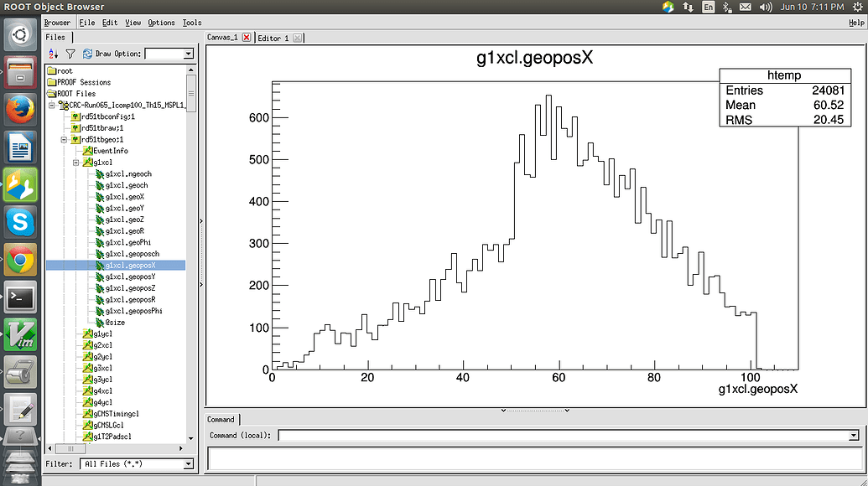Select the rd51tbconfig;1 tree entry

pos(108,116)
